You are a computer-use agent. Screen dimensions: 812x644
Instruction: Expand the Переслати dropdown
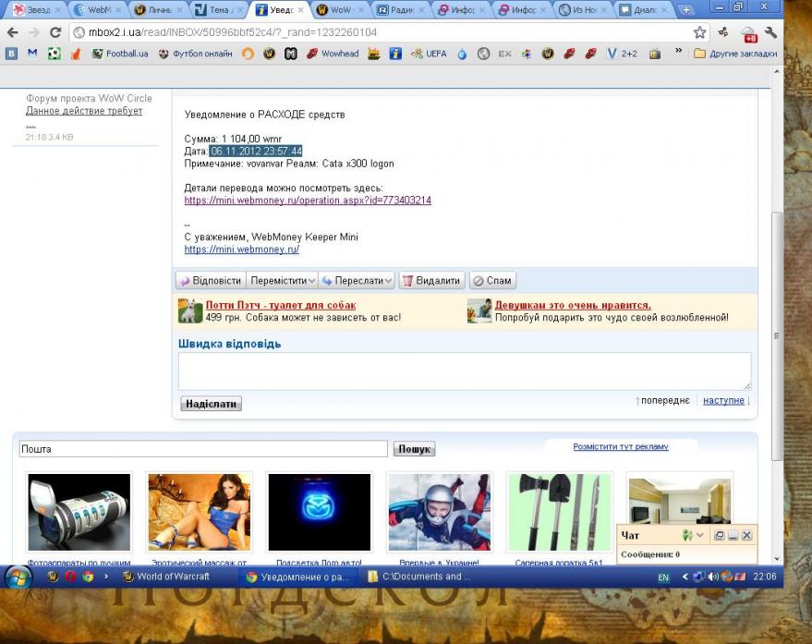[387, 281]
